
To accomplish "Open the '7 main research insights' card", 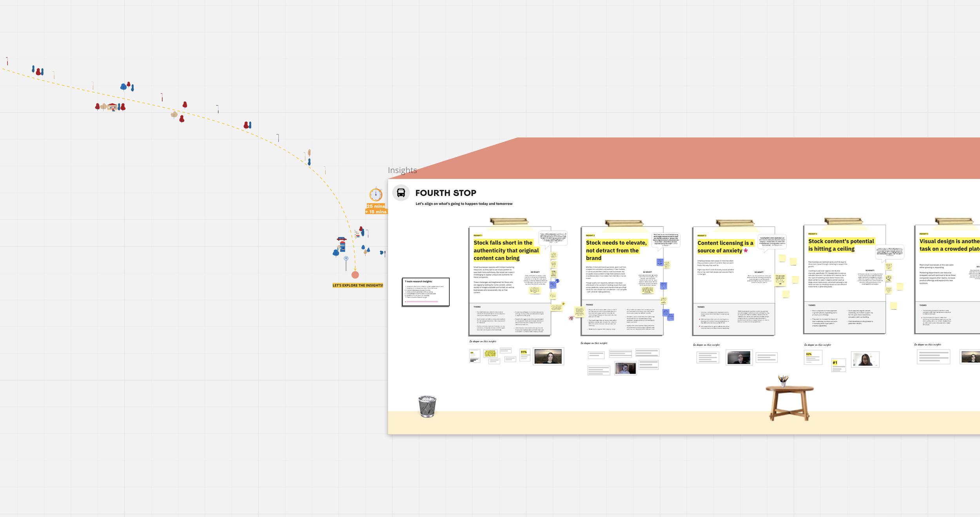I will (x=425, y=292).
